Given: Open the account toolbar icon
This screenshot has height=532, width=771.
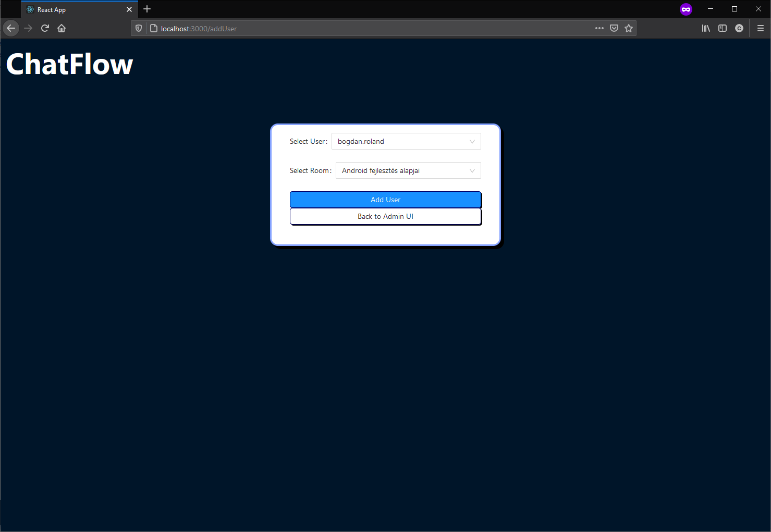Looking at the screenshot, I should click(739, 28).
